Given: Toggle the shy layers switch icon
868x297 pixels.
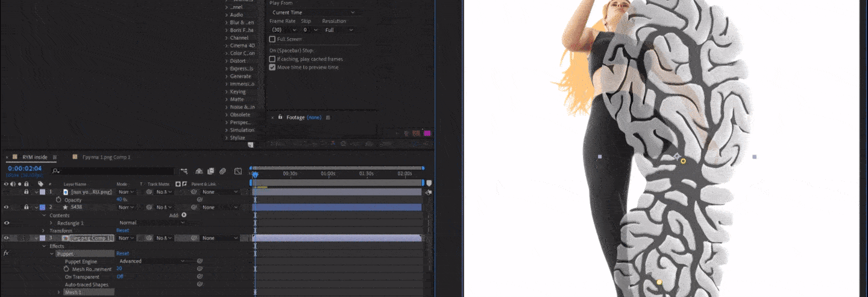Looking at the screenshot, I should 198,171.
